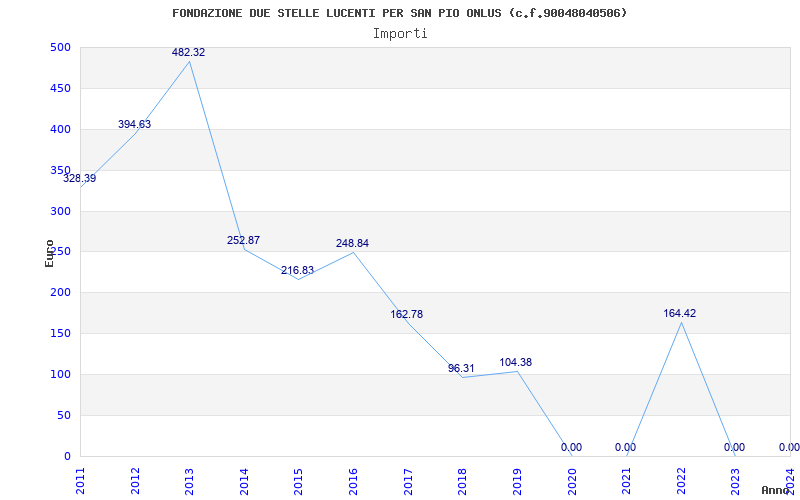
Task: Click the y-axis value 200
Action: click(x=60, y=293)
